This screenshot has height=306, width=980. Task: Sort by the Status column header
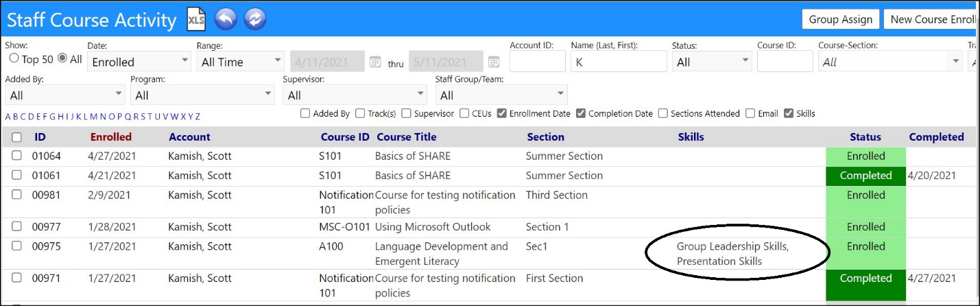pos(865,137)
